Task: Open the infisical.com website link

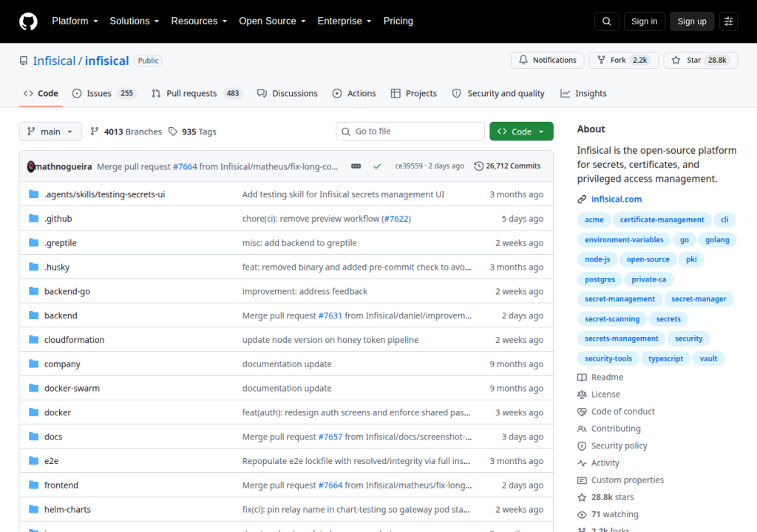Action: [x=617, y=199]
